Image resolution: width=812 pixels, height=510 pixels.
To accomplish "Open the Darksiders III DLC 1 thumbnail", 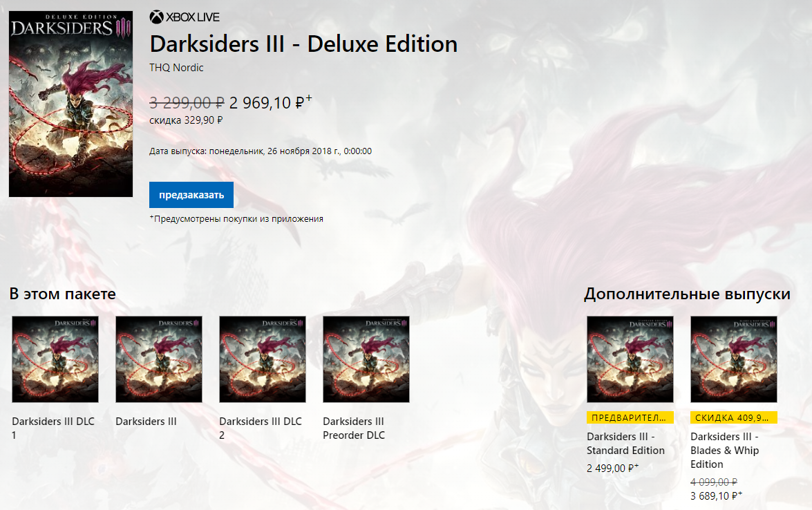I will pos(55,359).
